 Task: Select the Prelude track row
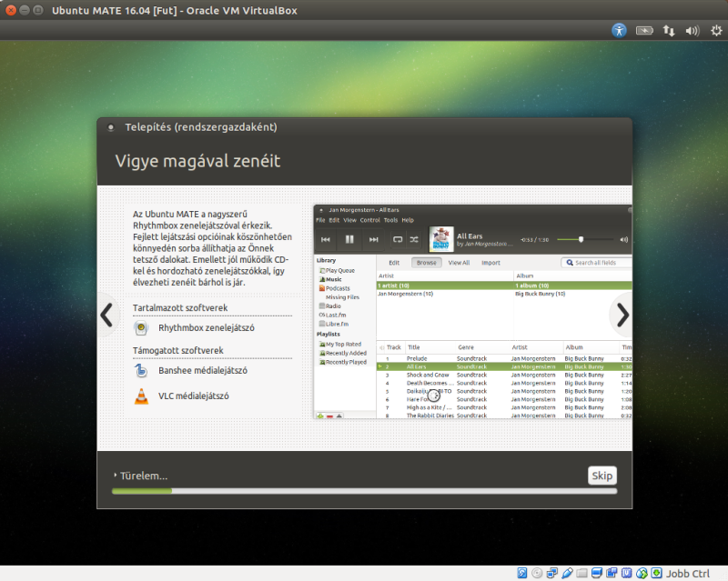[x=504, y=359]
